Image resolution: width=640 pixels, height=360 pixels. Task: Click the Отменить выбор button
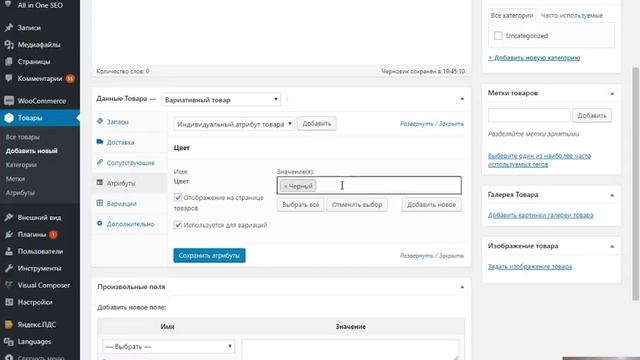click(x=357, y=204)
